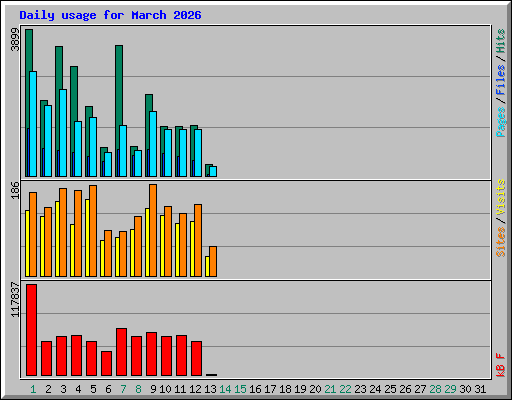
Task: Click the KB F legend label
Action: tap(500, 365)
